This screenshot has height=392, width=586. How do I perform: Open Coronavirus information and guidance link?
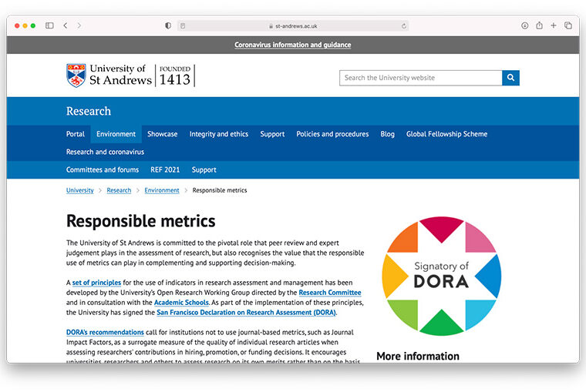(x=293, y=45)
